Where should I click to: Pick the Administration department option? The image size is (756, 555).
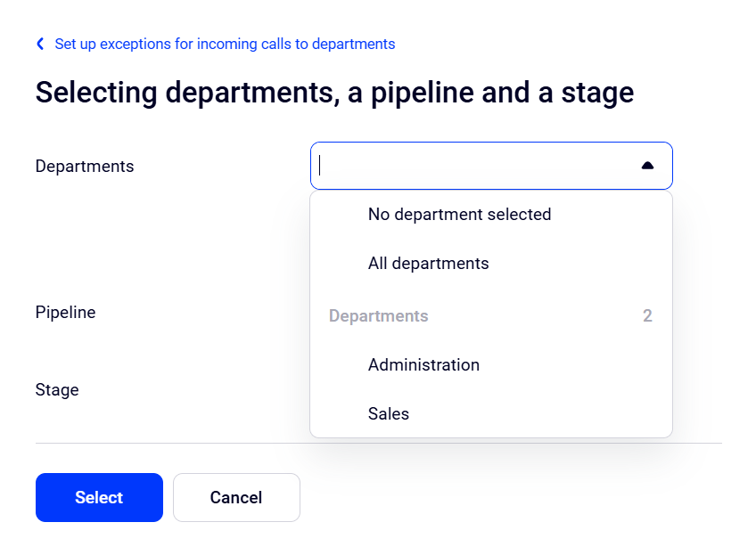[423, 365]
